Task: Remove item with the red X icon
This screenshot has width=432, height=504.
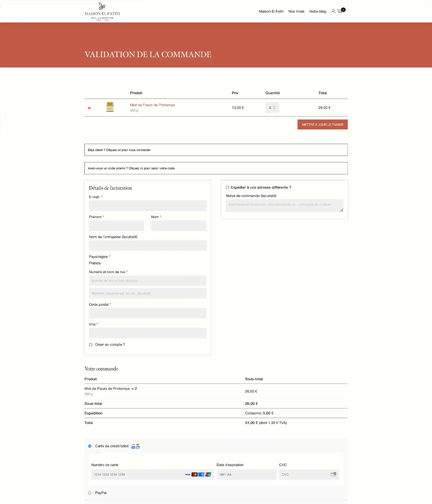Action: [89, 108]
